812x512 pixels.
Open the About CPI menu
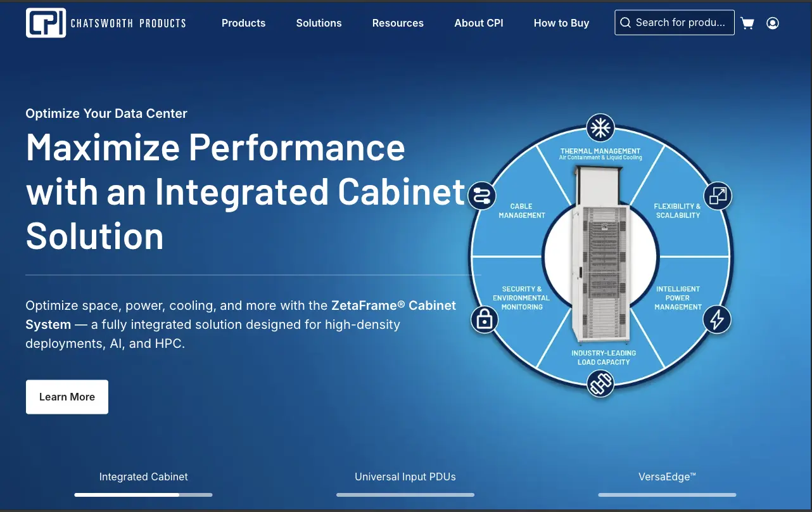click(479, 23)
